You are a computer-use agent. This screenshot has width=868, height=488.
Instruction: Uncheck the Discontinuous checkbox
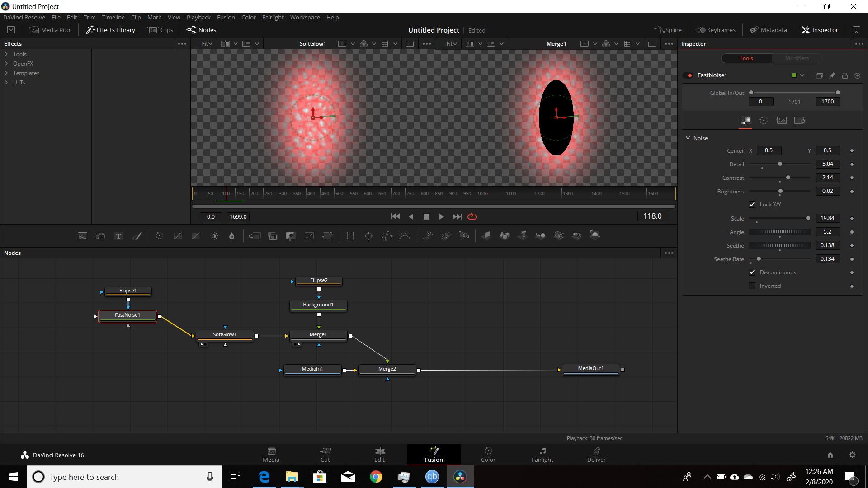click(752, 272)
